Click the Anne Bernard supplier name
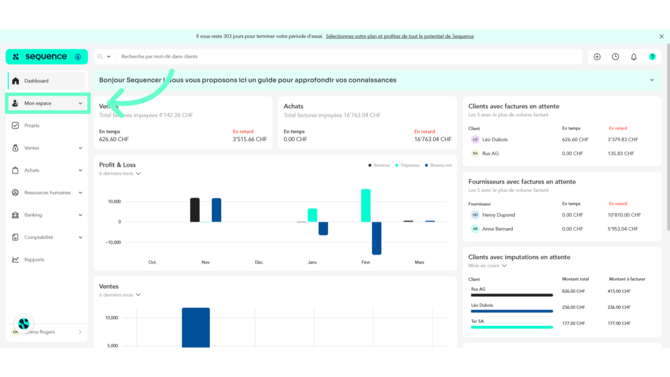Viewport: 670px width, 377px height. coord(497,229)
